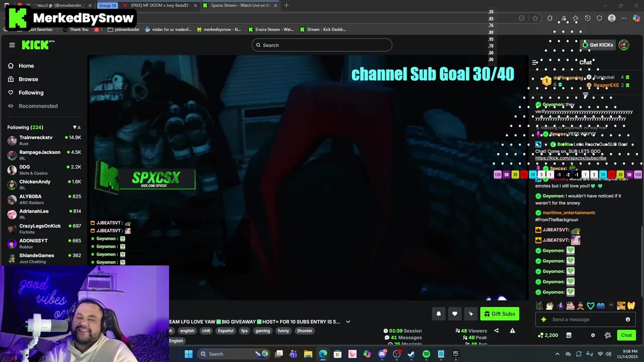
Task: Open DDG channel in the sidebar
Action: [x=44, y=169]
